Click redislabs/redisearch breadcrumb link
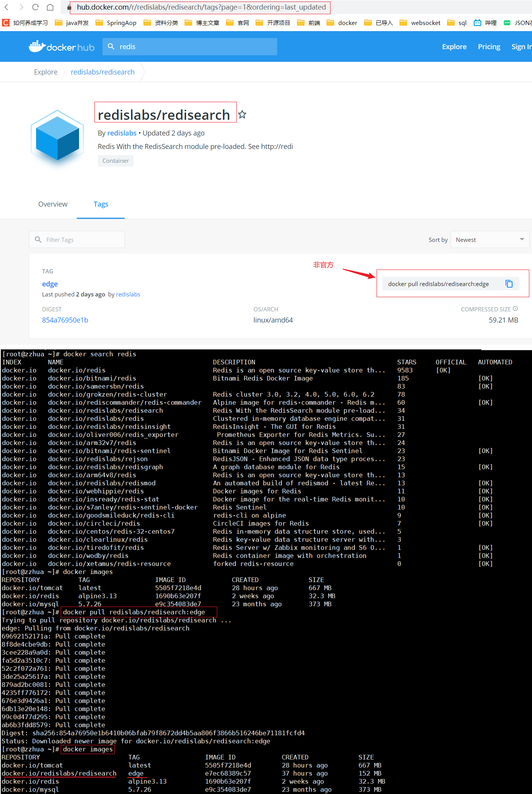 pyautogui.click(x=102, y=72)
